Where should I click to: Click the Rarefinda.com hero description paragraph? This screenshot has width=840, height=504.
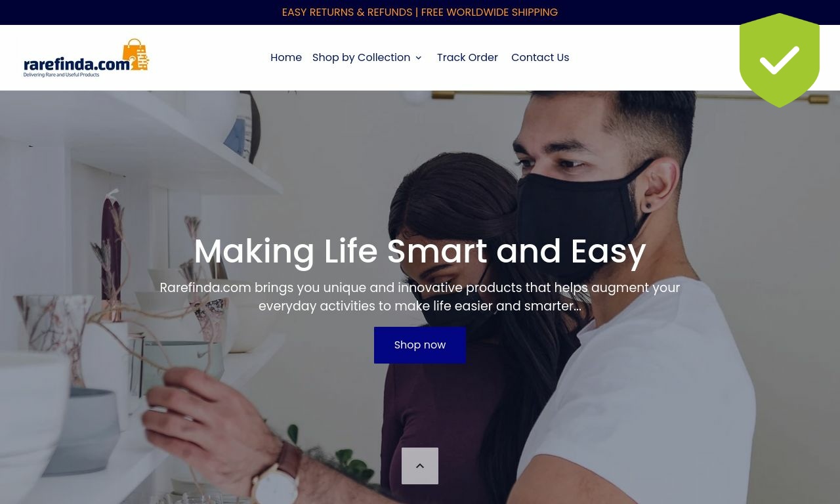click(x=420, y=297)
